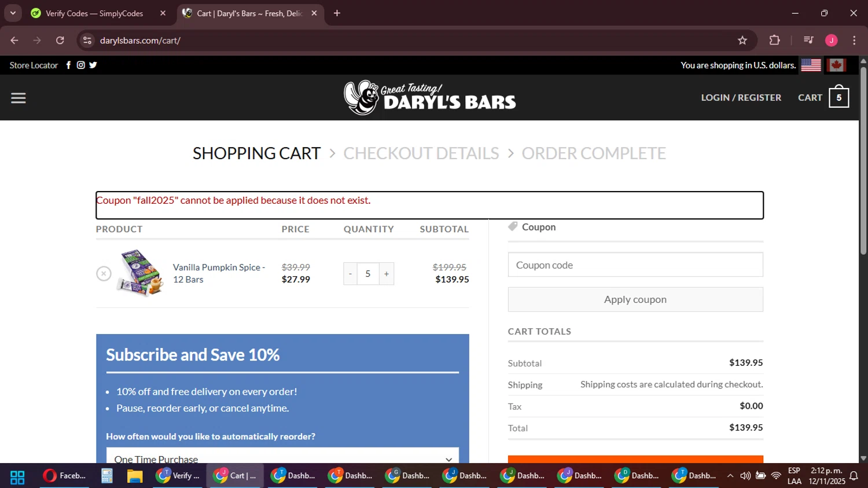Screen dimensions: 868x488
Task: Open Wi-Fi network tray icon
Action: pyautogui.click(x=777, y=476)
